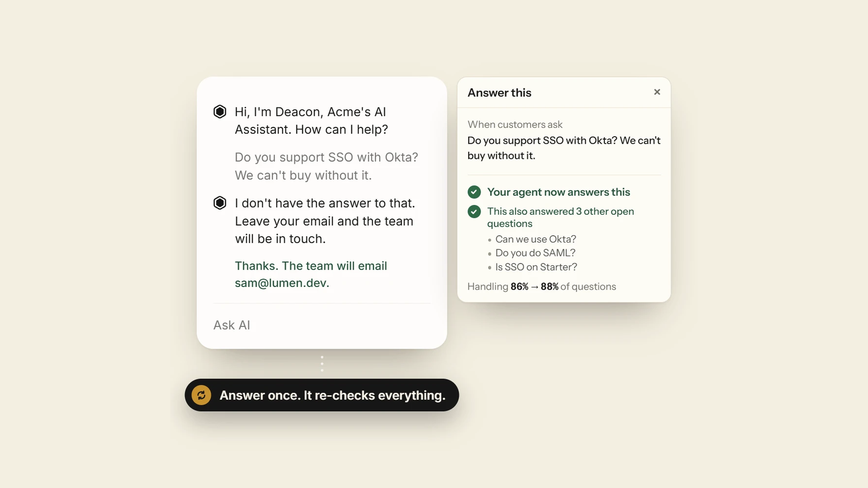
Task: Click the customer question about SSO with Okta in chat
Action: [x=327, y=166]
